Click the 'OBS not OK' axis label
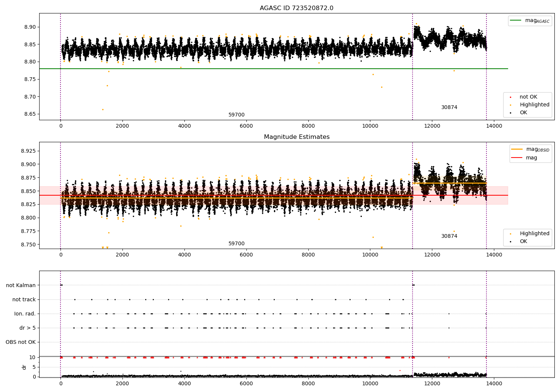The height and width of the screenshot is (392, 560). pyautogui.click(x=21, y=342)
